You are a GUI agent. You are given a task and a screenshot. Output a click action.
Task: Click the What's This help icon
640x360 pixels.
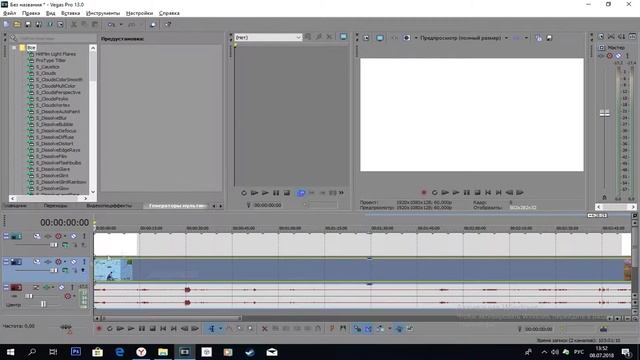168,24
